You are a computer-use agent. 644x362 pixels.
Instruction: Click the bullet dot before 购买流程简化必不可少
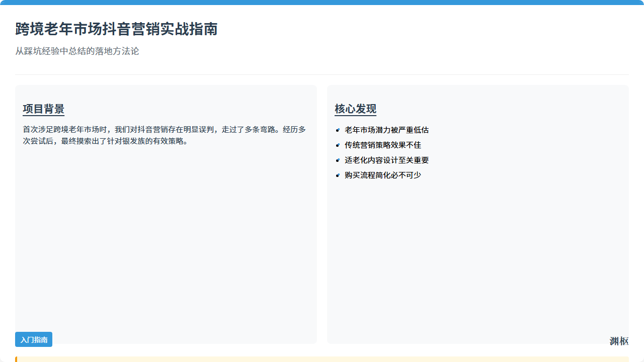[x=338, y=175]
